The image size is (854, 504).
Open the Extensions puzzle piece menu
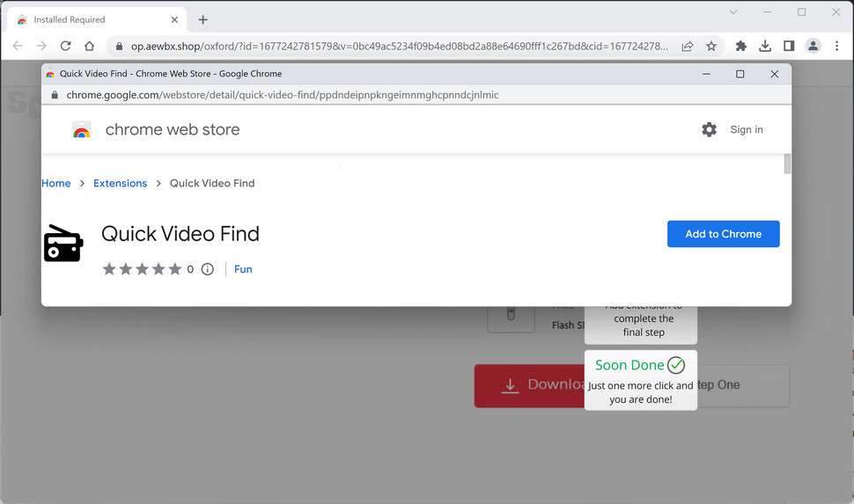740,47
